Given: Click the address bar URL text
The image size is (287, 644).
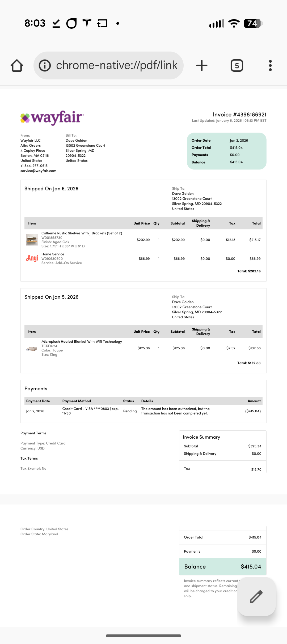Looking at the screenshot, I should tap(117, 65).
